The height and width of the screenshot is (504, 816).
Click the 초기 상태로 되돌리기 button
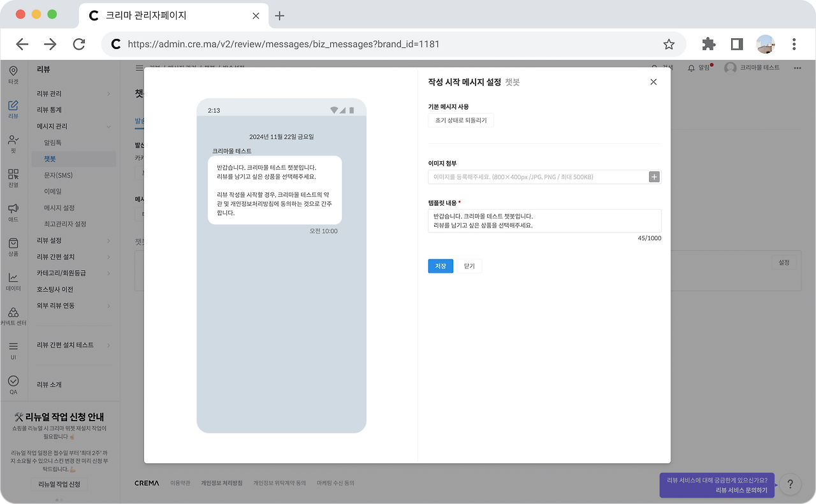tap(461, 120)
